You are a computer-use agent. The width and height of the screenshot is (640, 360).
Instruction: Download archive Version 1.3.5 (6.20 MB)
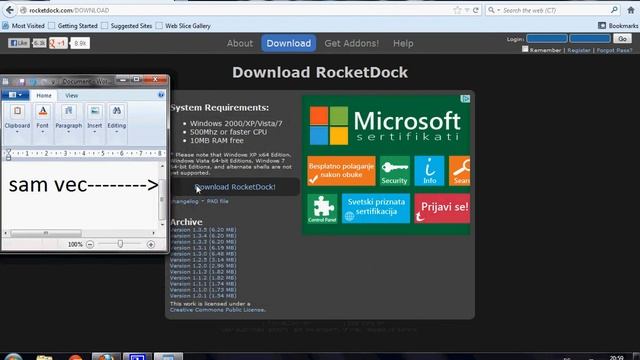[203, 230]
